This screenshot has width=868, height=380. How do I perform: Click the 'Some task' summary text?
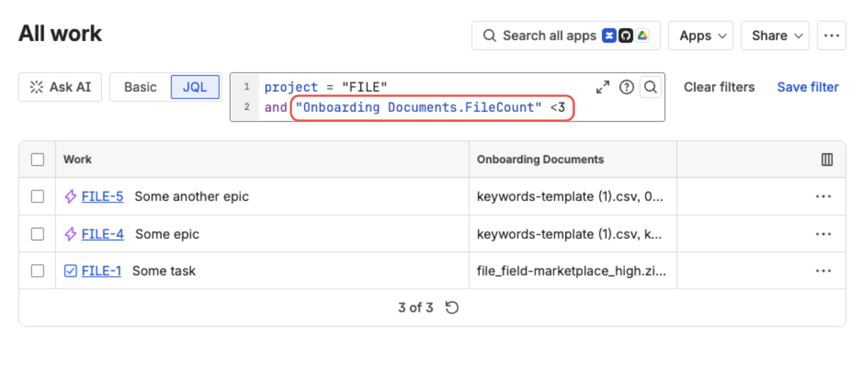[164, 271]
